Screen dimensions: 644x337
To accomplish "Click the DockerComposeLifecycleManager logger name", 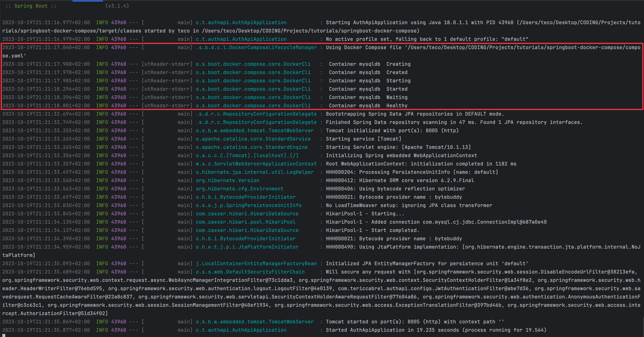I will pos(257,47).
